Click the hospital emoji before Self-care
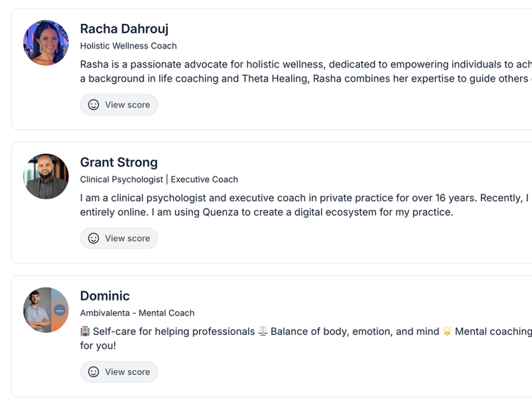 [85, 331]
